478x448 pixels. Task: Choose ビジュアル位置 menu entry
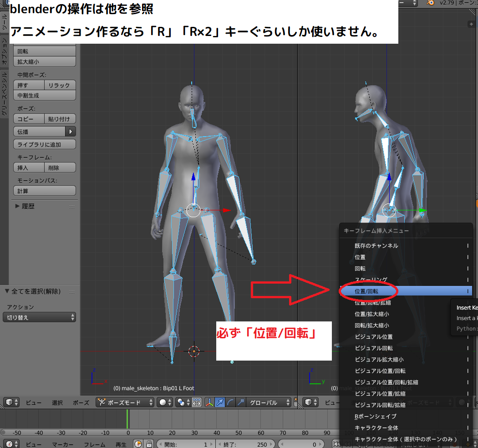tap(406, 337)
